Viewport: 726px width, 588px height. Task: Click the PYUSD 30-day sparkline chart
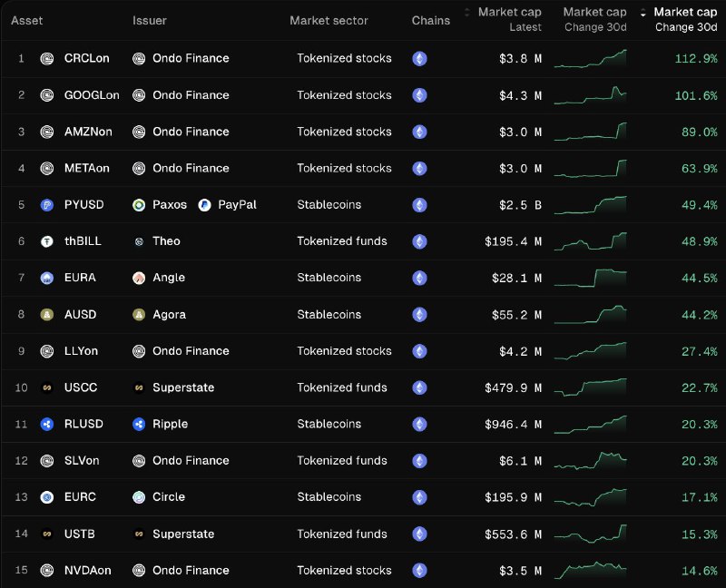(x=592, y=205)
